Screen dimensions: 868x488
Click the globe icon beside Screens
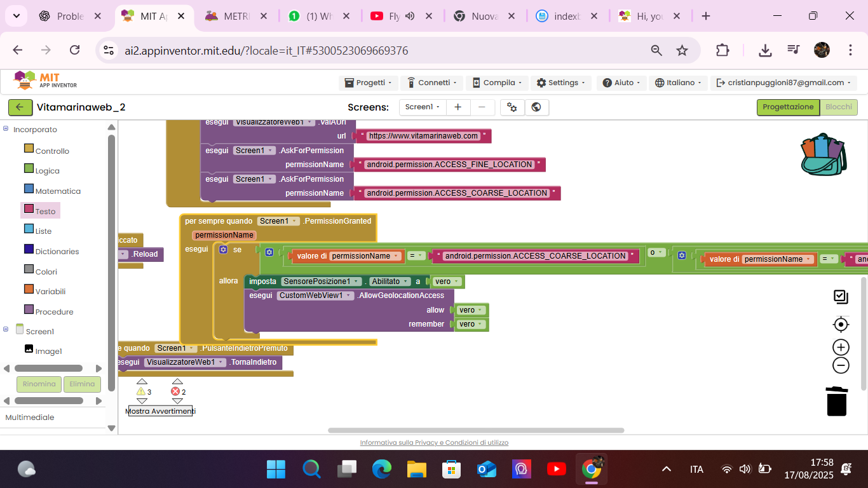pos(536,107)
